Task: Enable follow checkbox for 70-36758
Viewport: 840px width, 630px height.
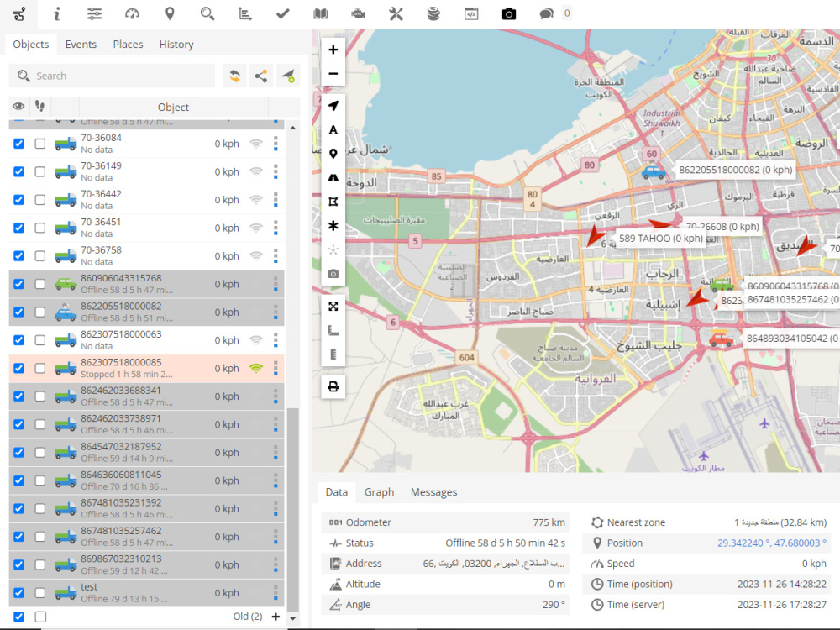Action: pyautogui.click(x=40, y=256)
